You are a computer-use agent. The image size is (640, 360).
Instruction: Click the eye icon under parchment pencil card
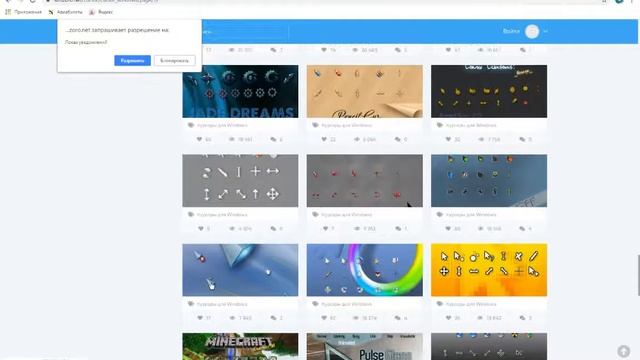[357, 139]
